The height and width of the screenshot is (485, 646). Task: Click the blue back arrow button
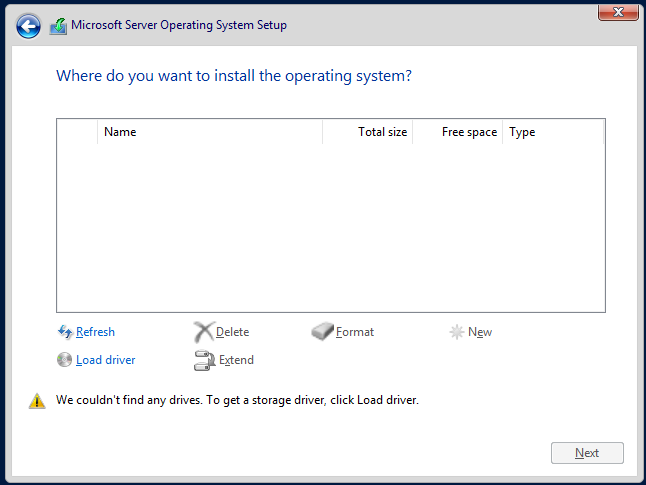tap(28, 26)
